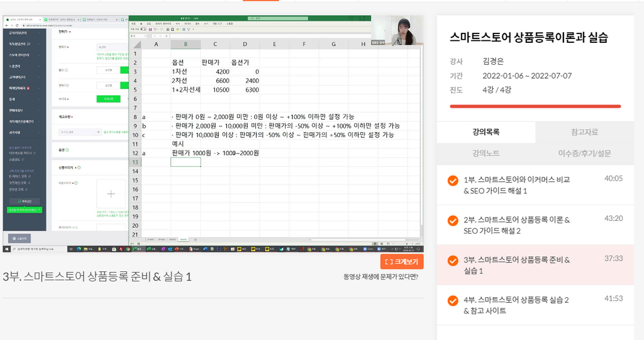Open lecture 2부 스마트스토어 상품등록 이론
This screenshot has height=340, width=644.
[x=535, y=225]
